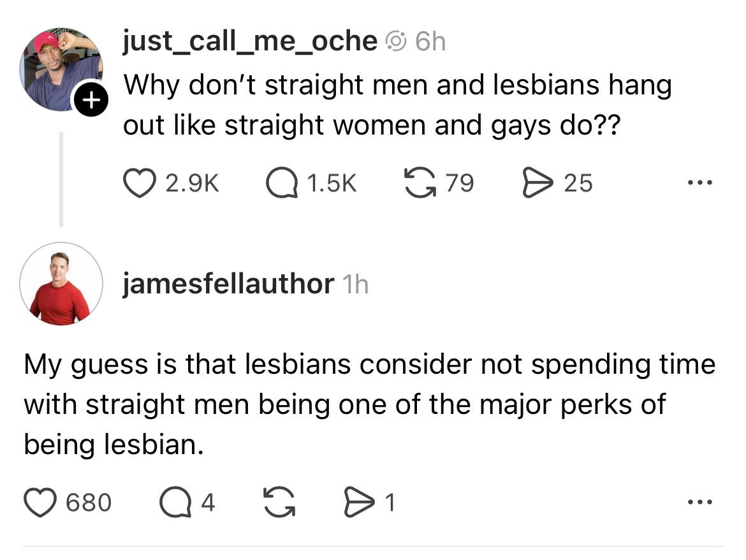Repost the jamesfellauthor reply
746x560 pixels.
click(279, 502)
